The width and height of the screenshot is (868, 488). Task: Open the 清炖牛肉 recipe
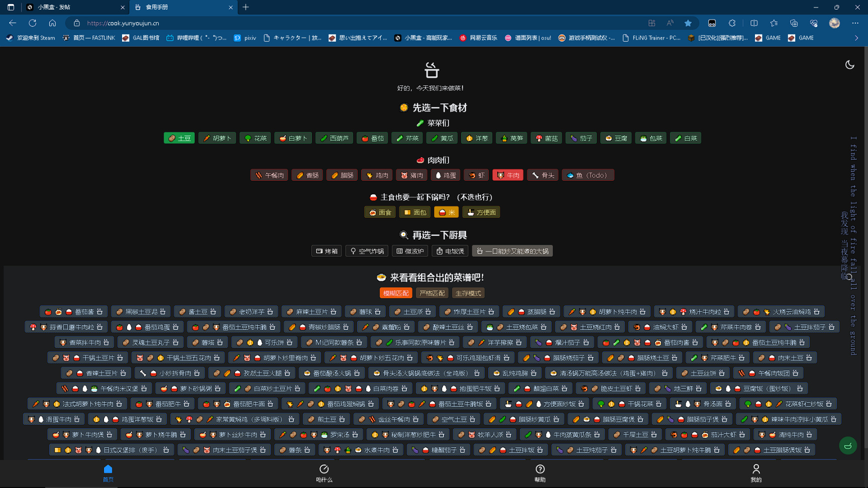tap(785, 434)
